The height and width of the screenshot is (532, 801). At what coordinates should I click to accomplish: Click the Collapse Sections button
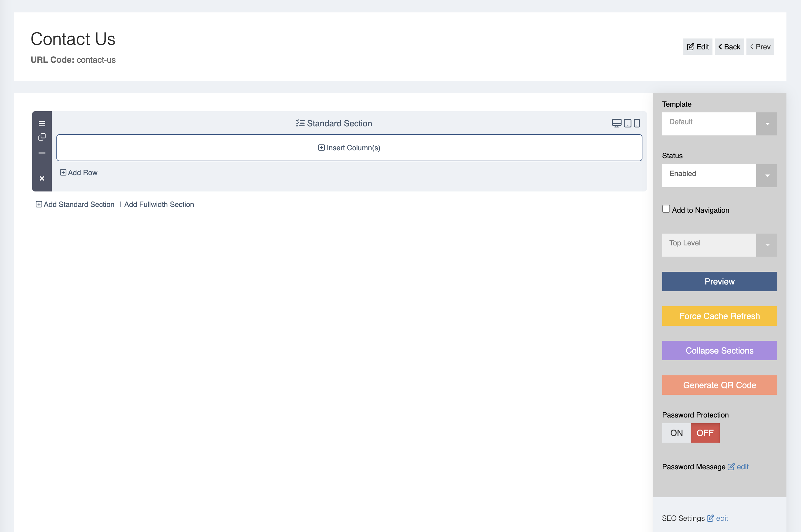(x=719, y=351)
